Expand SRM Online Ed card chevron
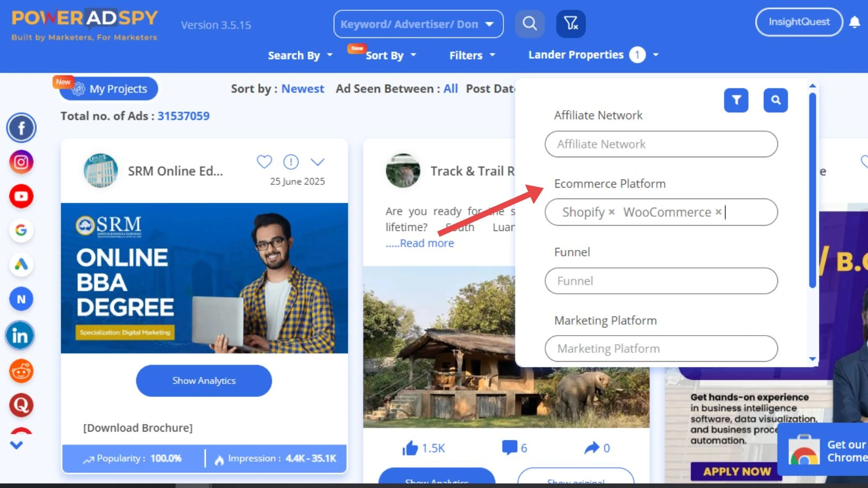The image size is (868, 488). click(317, 162)
